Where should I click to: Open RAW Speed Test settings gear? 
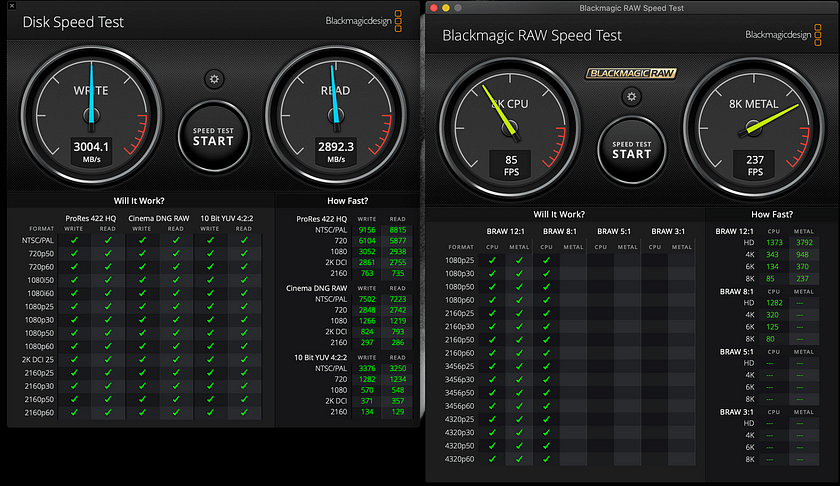click(x=632, y=97)
